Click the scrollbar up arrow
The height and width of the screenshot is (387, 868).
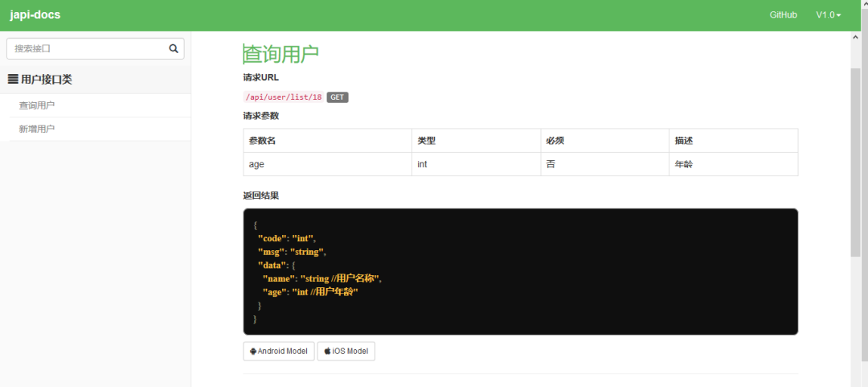[856, 36]
